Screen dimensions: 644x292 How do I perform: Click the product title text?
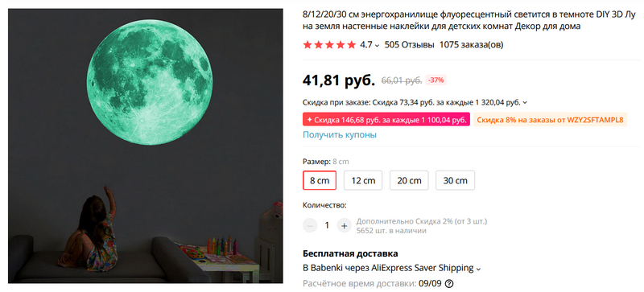(x=471, y=21)
